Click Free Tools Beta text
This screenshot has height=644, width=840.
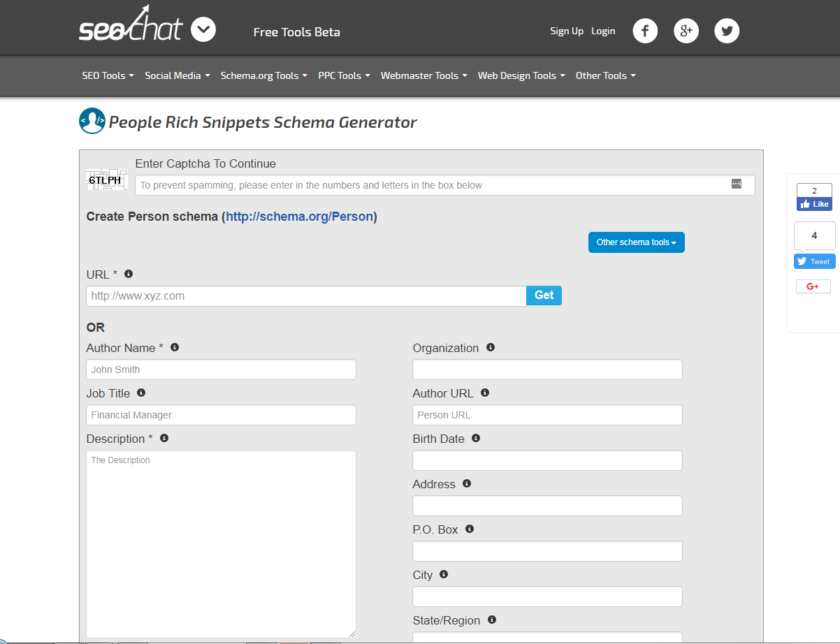coord(297,32)
